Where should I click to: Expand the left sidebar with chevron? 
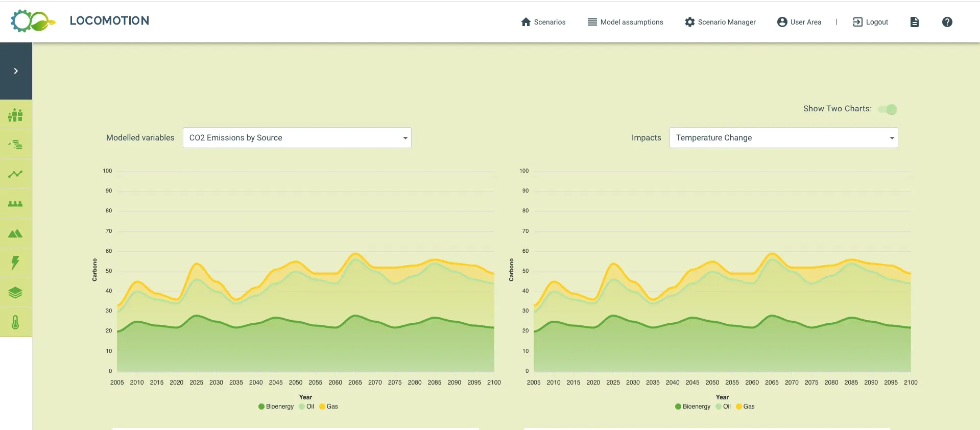(x=16, y=71)
